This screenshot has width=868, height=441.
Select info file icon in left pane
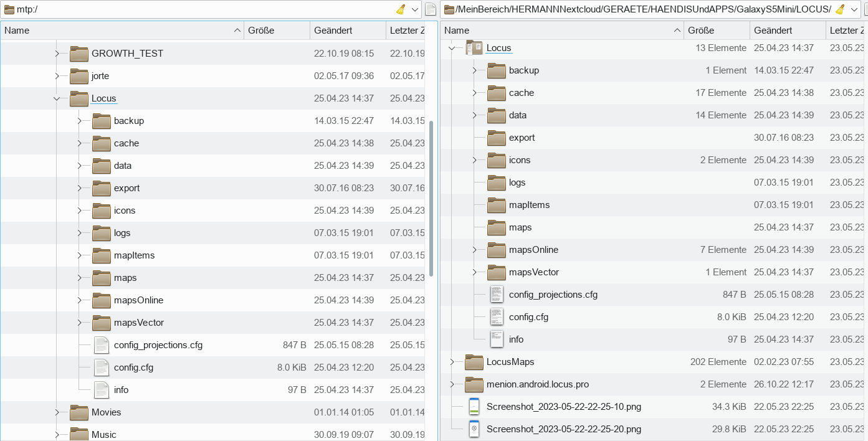pyautogui.click(x=102, y=390)
